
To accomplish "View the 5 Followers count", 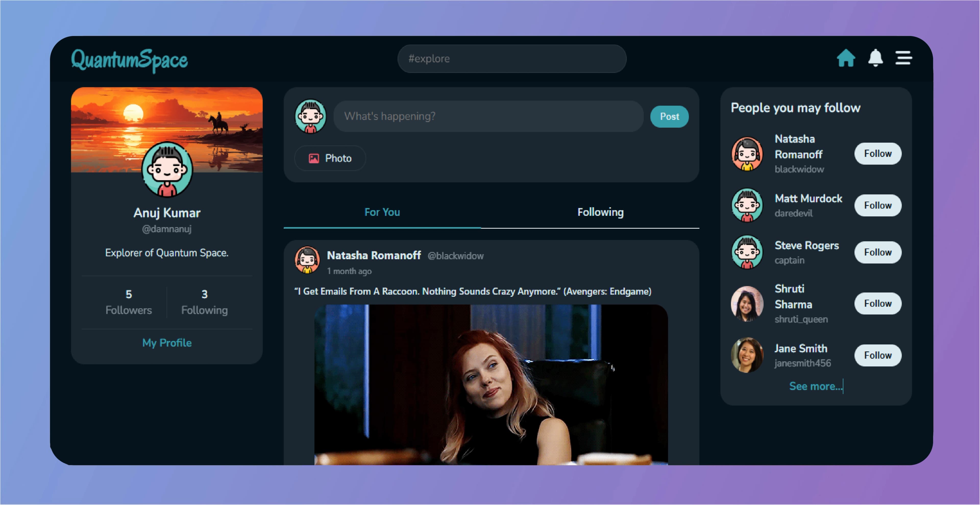I will (129, 302).
